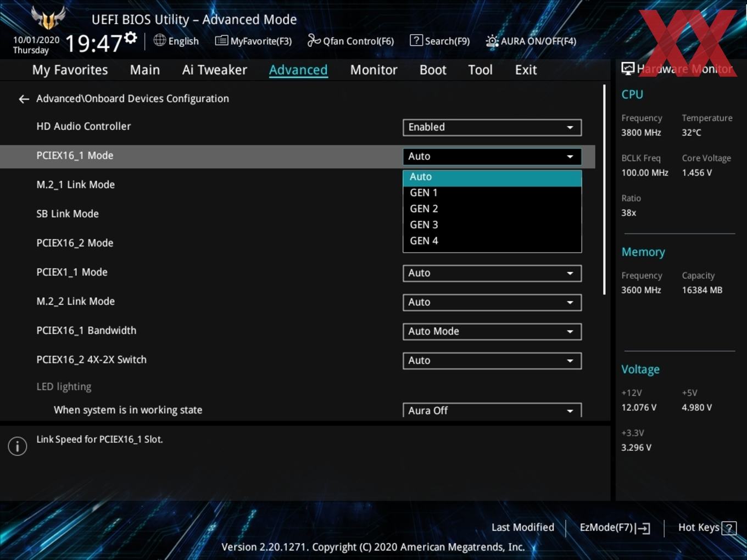
Task: Click the Hardware Monitor screen icon
Action: point(628,69)
